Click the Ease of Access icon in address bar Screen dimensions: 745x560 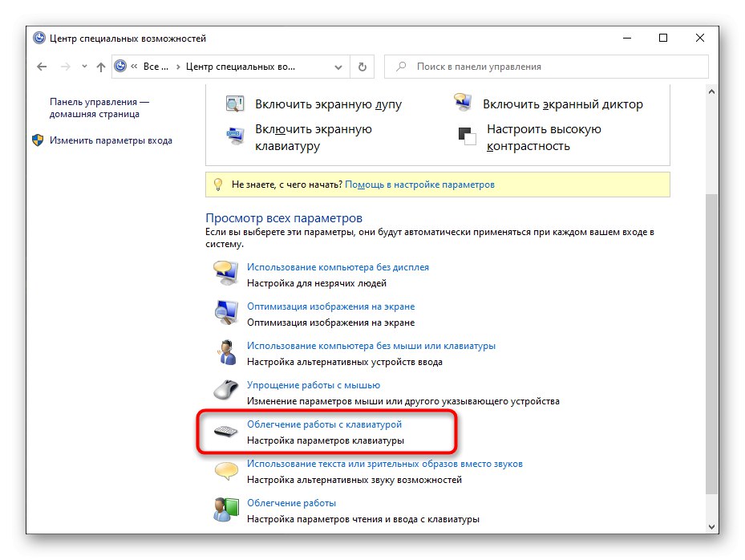(120, 66)
